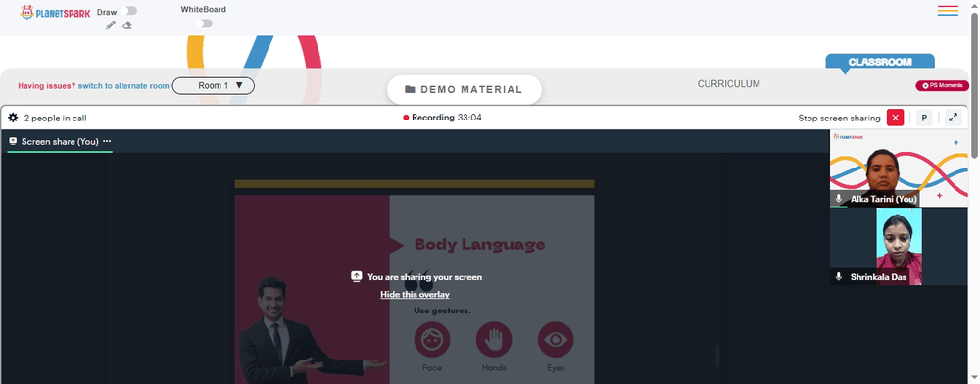Enter fullscreen with expand arrows icon
Screen dimensions: 980x384
[x=954, y=118]
